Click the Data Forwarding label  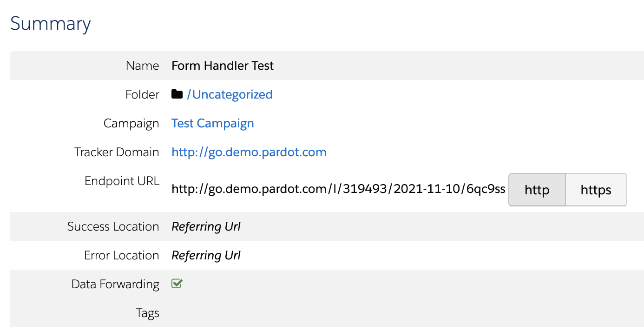coord(115,284)
